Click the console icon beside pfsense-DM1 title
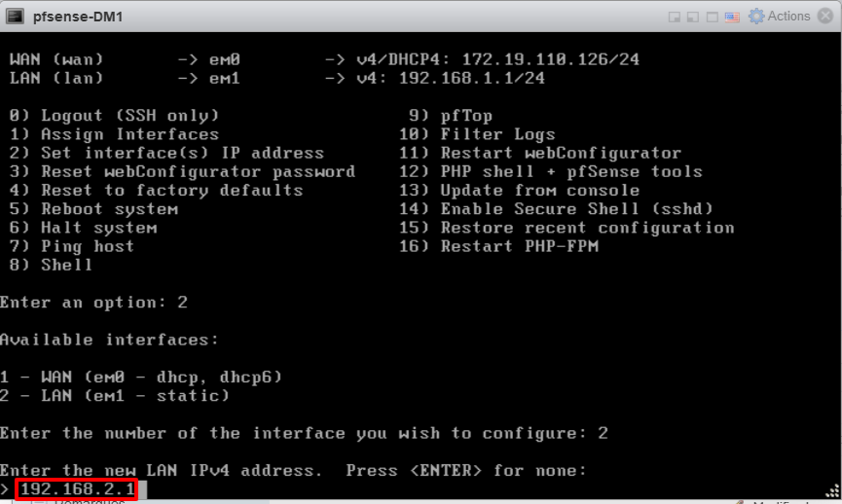 coord(16,17)
